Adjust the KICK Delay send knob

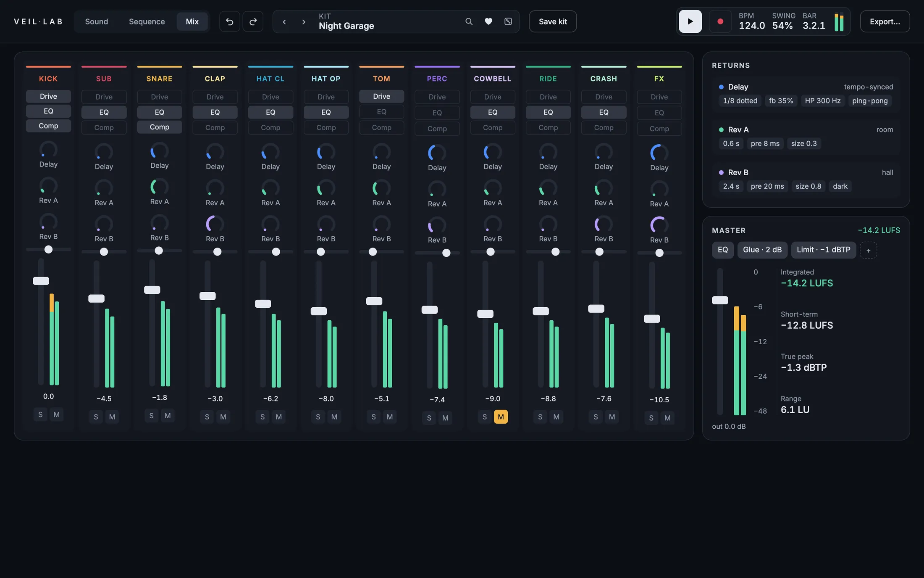[48, 149]
